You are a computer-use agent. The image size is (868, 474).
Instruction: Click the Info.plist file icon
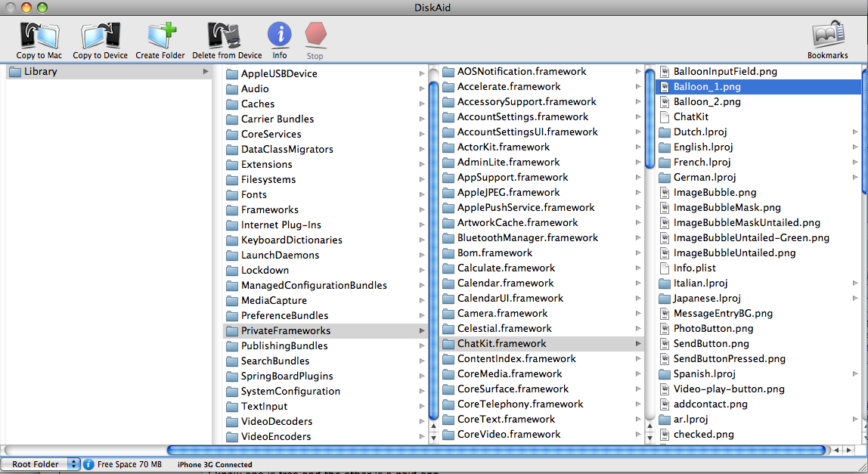pyautogui.click(x=665, y=268)
